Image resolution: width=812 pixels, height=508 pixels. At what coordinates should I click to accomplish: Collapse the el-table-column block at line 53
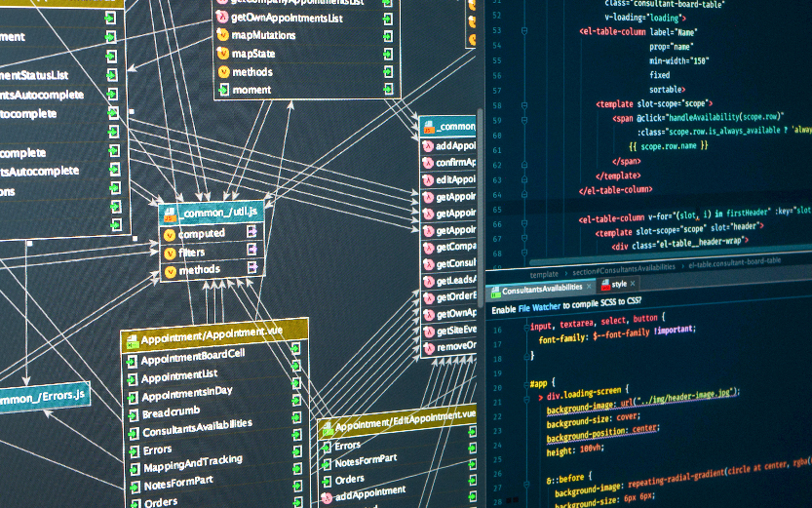pos(525,30)
